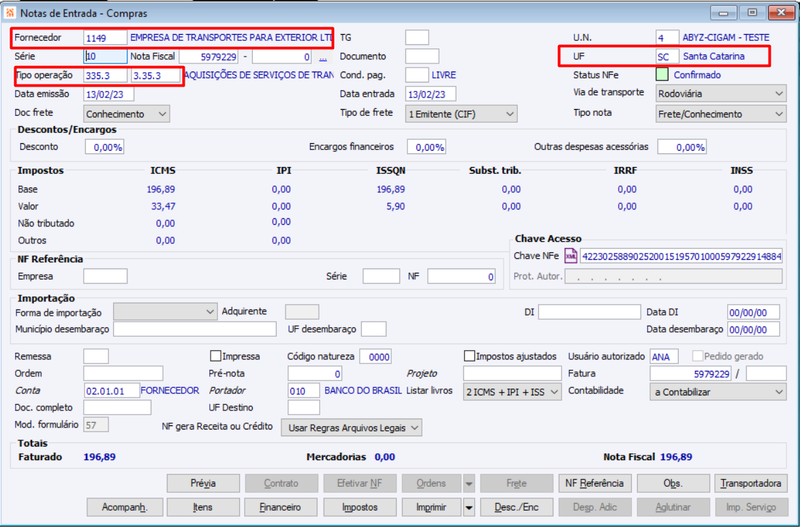
Task: Click the Fornecedor code input field
Action: tap(105, 38)
